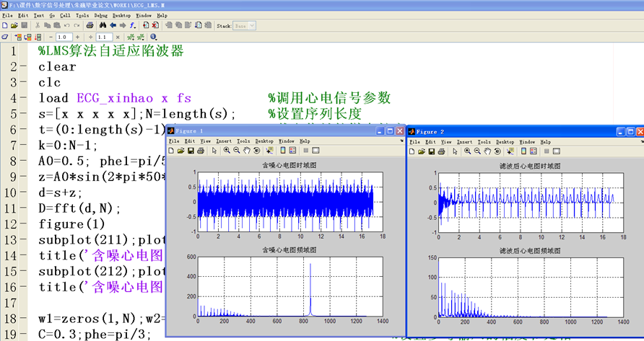The image size is (644, 341).
Task: Click the multiply button beside 1.1 field
Action: click(118, 36)
